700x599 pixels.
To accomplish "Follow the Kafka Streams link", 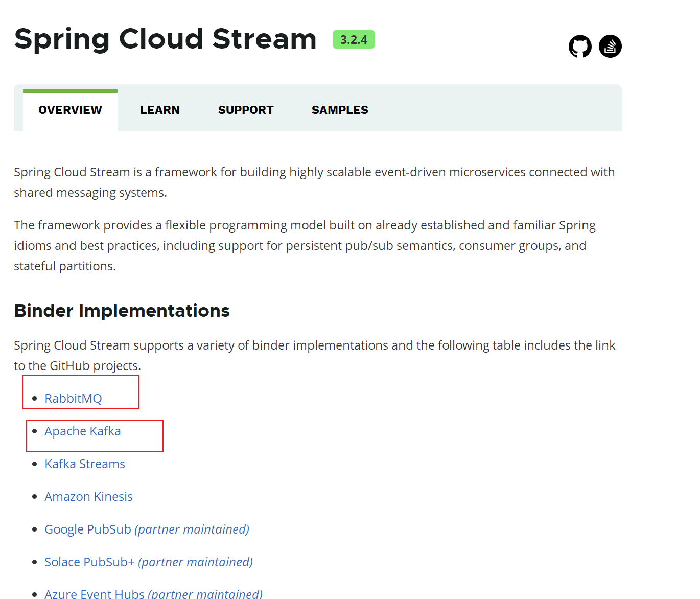I will 85,464.
